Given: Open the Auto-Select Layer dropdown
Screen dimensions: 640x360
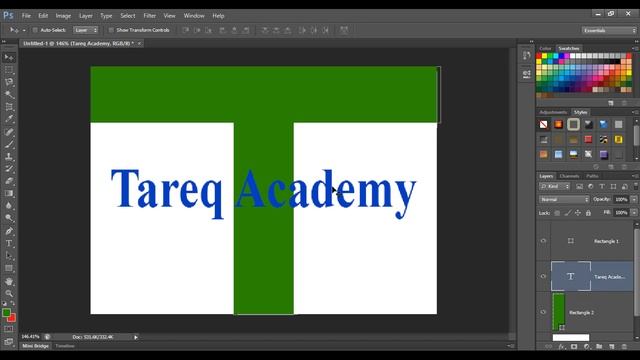Looking at the screenshot, I should click(86, 30).
